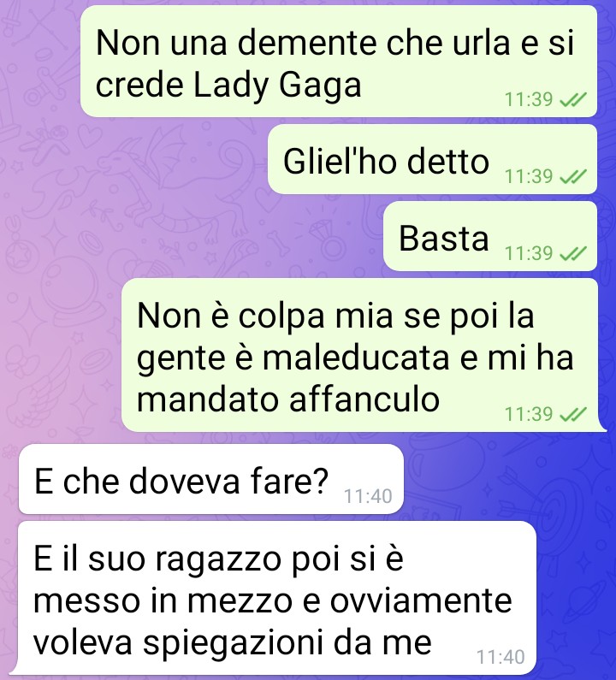
Task: Tap the double-check icon on Lady Gaga message
Action: (572, 100)
